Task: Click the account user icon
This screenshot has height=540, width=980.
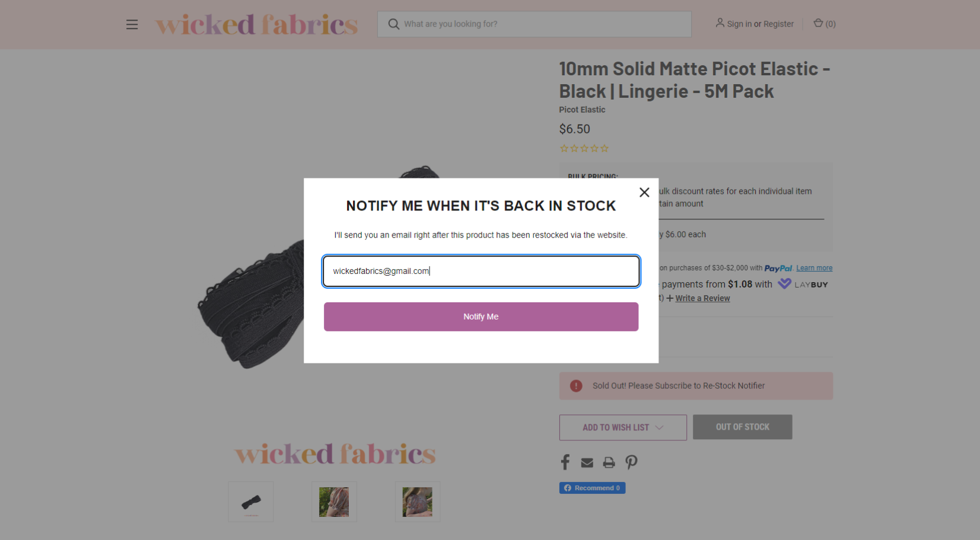Action: (720, 23)
